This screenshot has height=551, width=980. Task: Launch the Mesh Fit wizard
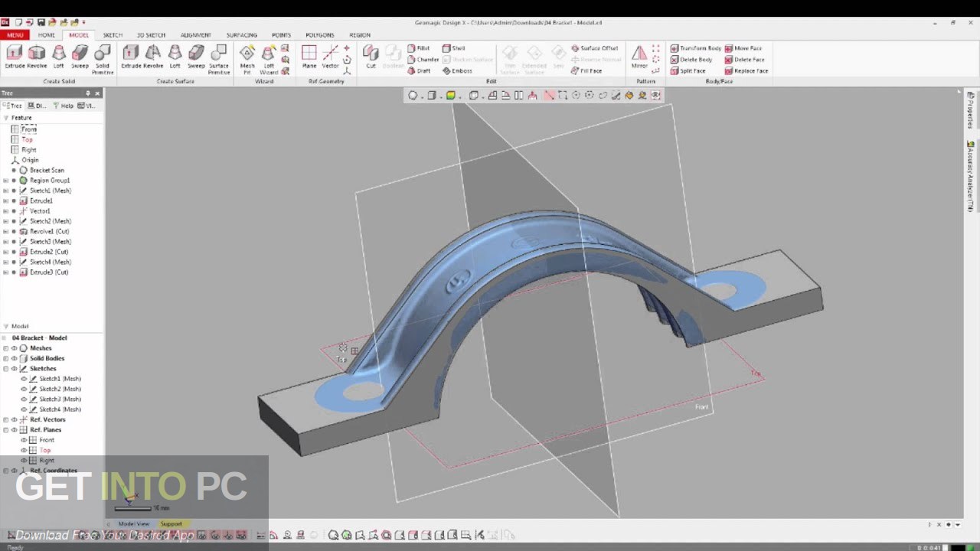(x=247, y=59)
